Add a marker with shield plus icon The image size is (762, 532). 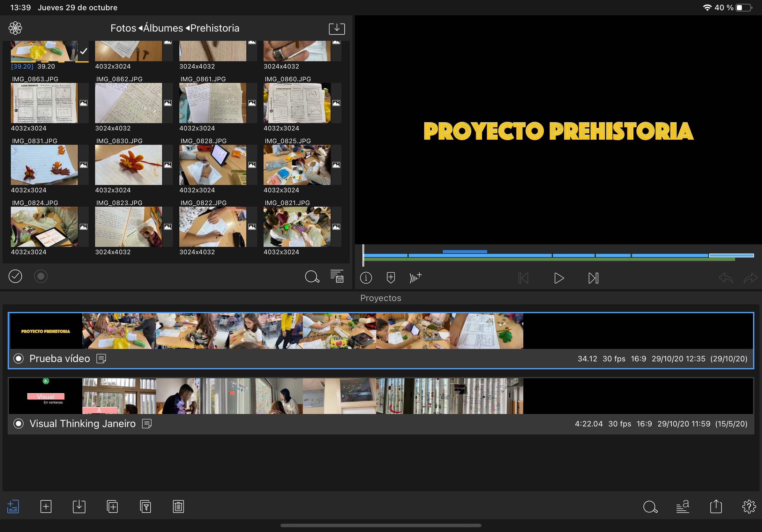391,277
